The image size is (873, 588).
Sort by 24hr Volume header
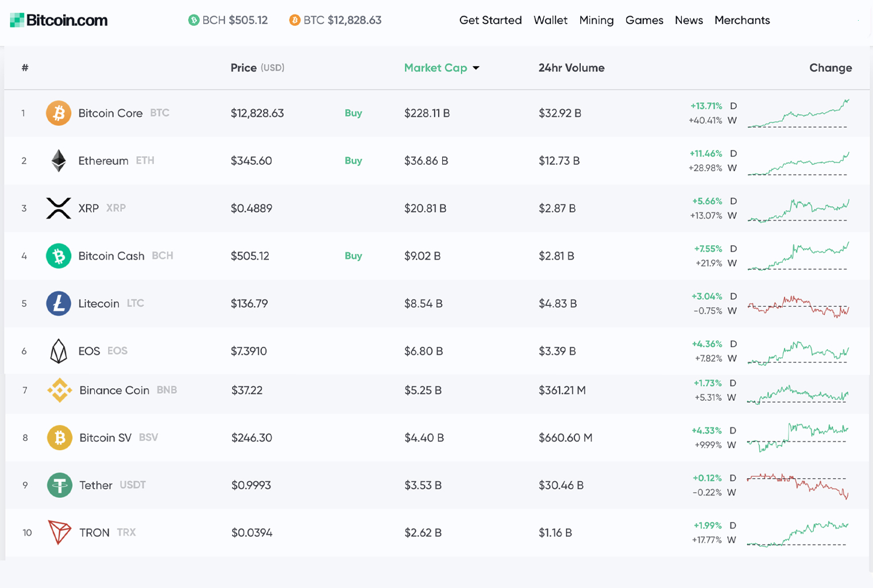(571, 68)
